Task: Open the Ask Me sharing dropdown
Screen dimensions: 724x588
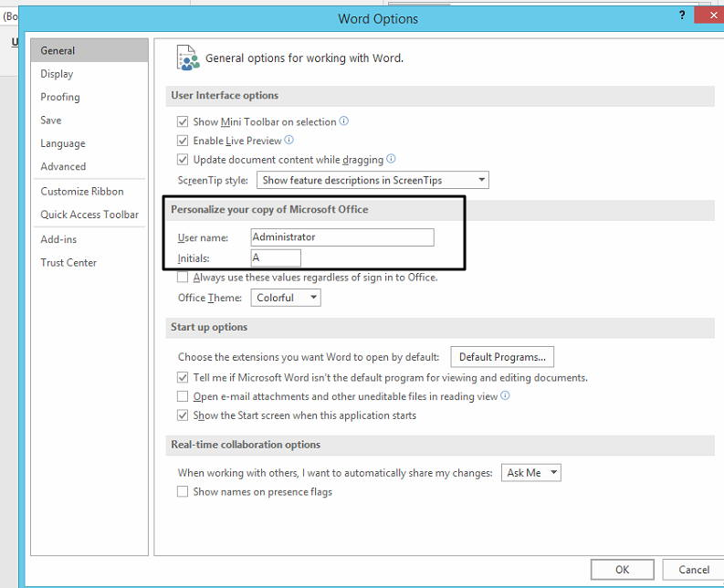Action: (530, 473)
